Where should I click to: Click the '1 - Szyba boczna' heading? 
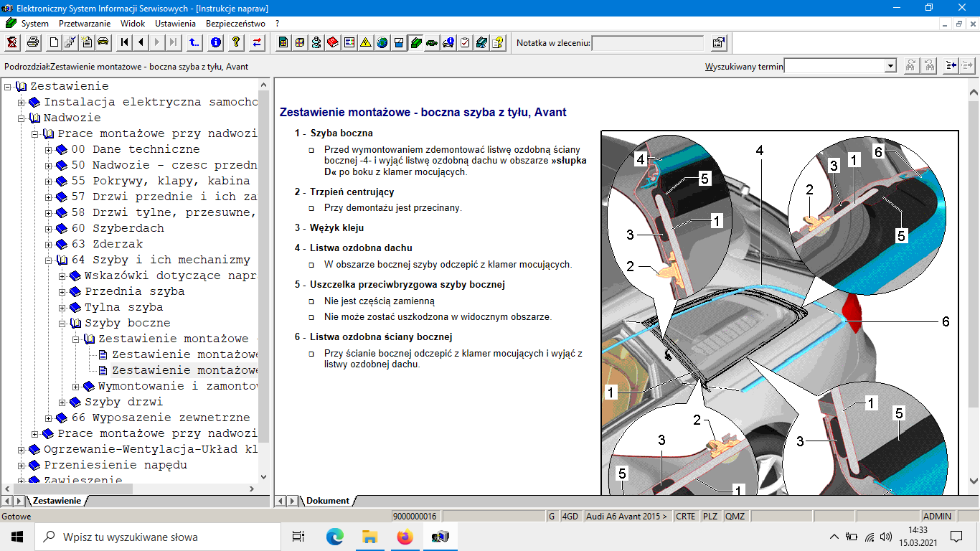(334, 133)
